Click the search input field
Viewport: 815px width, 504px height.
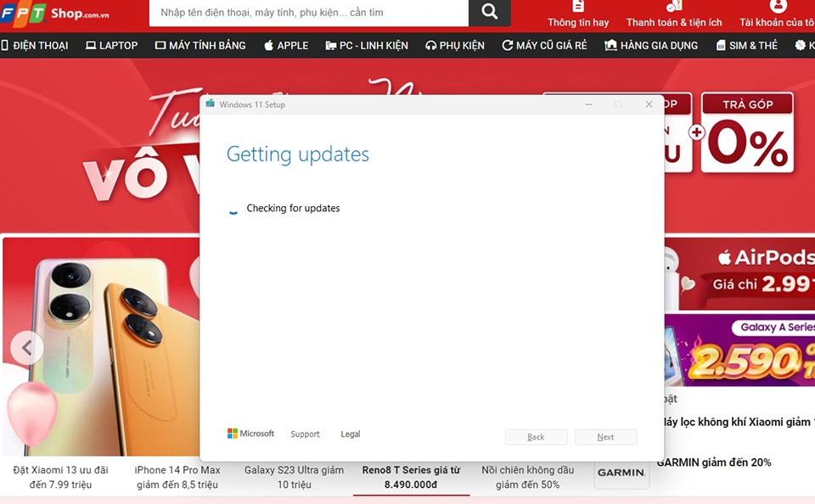pos(309,13)
